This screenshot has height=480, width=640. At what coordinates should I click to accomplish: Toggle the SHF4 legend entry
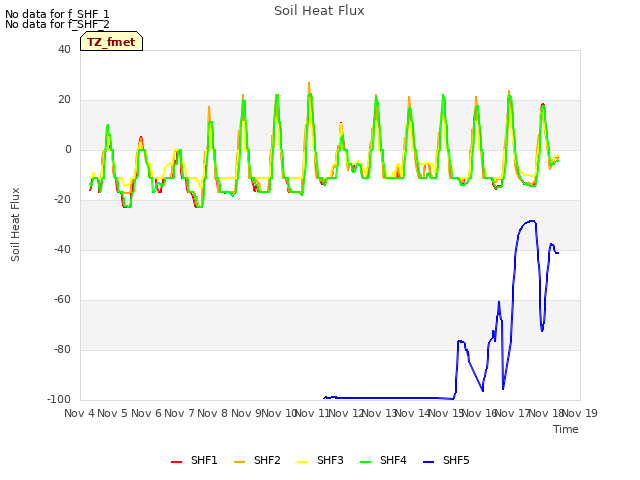[x=383, y=461]
